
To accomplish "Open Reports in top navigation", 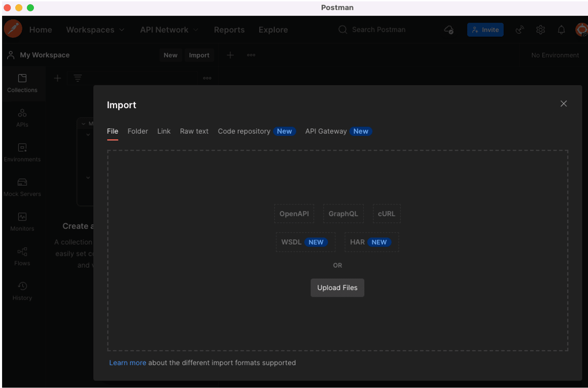I will pyautogui.click(x=229, y=30).
